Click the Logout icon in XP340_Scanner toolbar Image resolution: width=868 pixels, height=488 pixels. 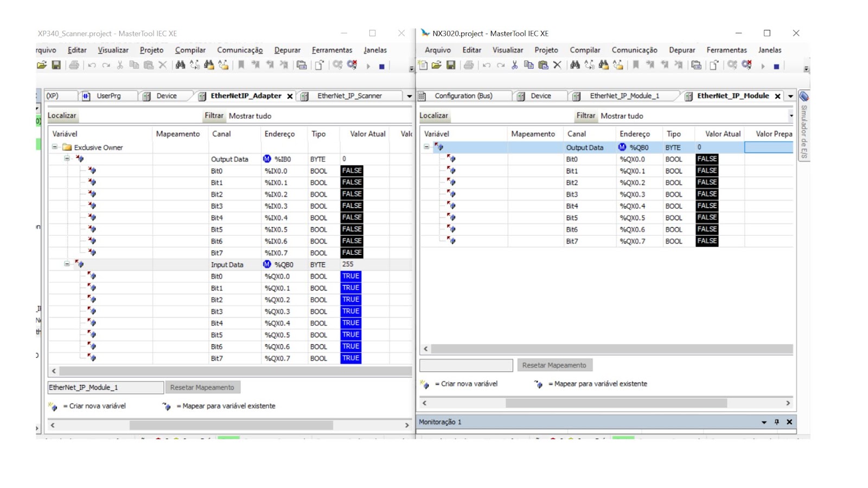pos(352,66)
